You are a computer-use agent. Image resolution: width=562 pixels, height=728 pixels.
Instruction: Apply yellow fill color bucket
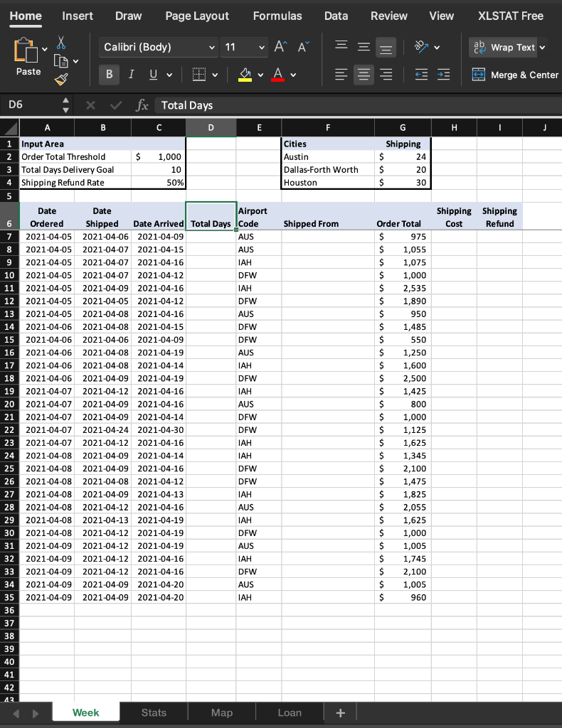(245, 74)
